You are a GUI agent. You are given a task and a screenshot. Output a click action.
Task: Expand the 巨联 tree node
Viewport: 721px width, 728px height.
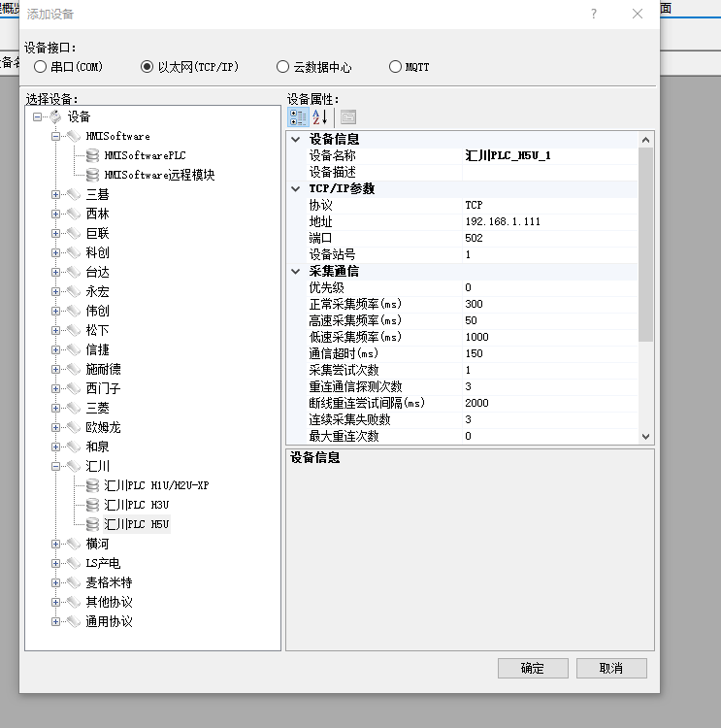[x=55, y=234]
